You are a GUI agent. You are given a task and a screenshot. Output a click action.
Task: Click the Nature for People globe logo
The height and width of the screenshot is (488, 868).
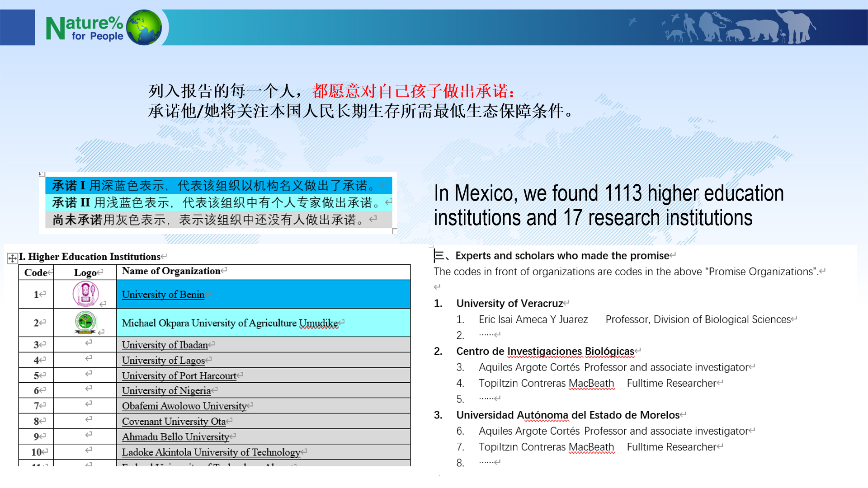point(144,28)
